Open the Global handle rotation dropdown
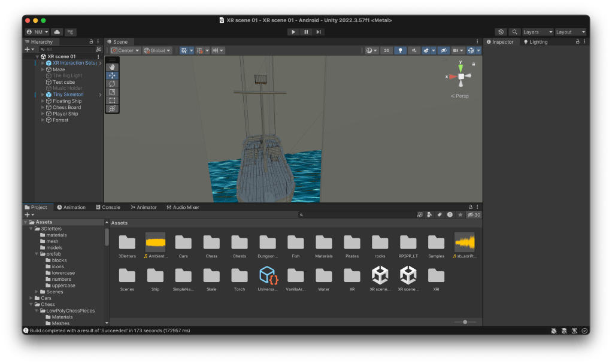612x364 pixels. pos(157,51)
